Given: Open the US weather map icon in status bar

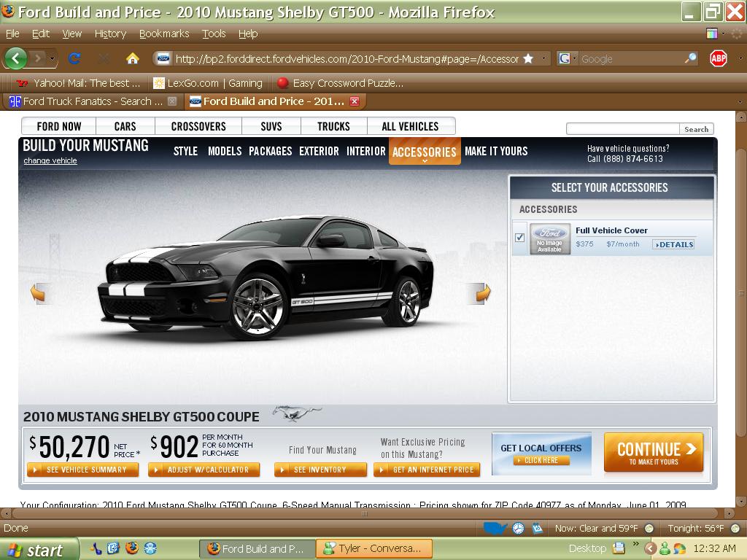Looking at the screenshot, I should tap(495, 528).
